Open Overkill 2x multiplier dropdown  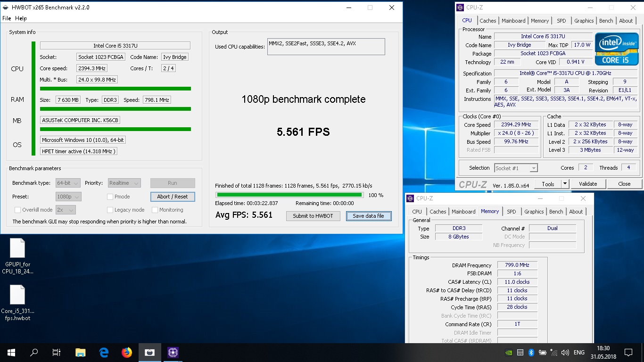tap(66, 210)
